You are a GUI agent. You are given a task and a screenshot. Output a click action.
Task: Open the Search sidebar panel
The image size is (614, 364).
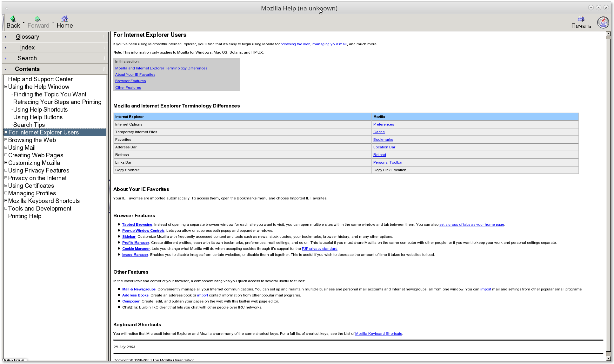pos(27,58)
